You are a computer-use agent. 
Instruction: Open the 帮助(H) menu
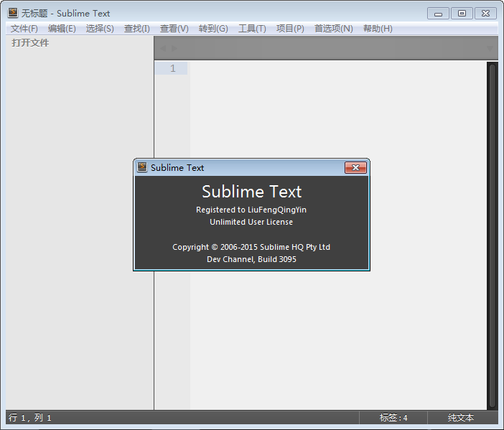pyautogui.click(x=378, y=29)
